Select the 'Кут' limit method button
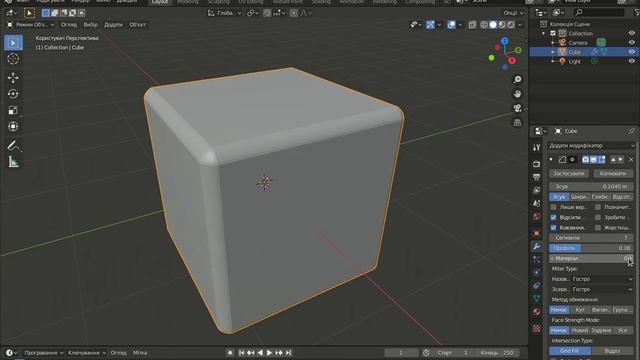Image resolution: width=640 pixels, height=360 pixels. click(x=580, y=310)
